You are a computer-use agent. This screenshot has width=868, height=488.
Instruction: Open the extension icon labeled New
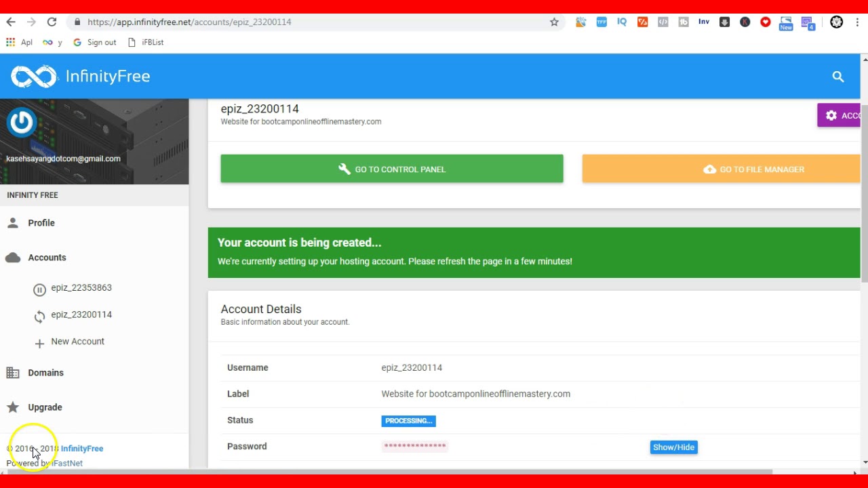coord(786,24)
